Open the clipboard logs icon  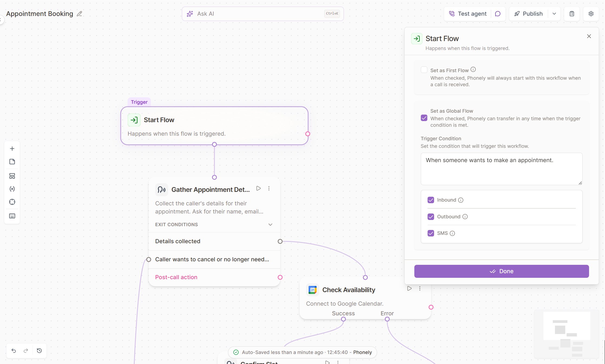point(572,14)
